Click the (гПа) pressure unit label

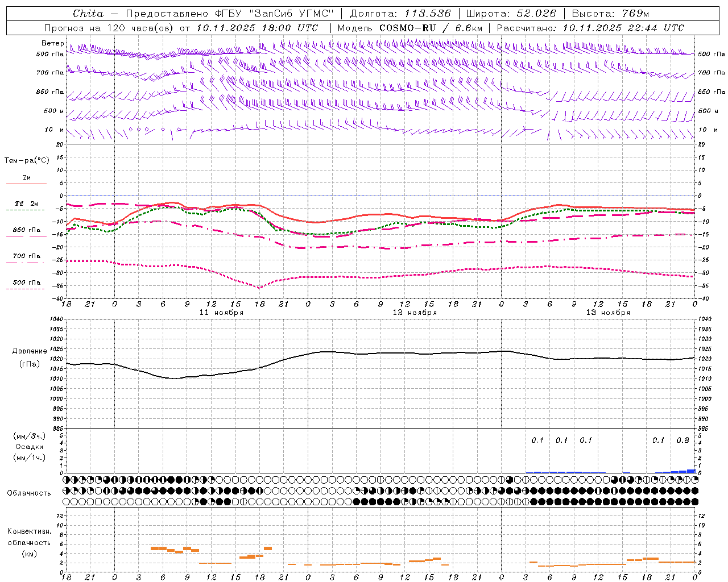tap(30, 364)
